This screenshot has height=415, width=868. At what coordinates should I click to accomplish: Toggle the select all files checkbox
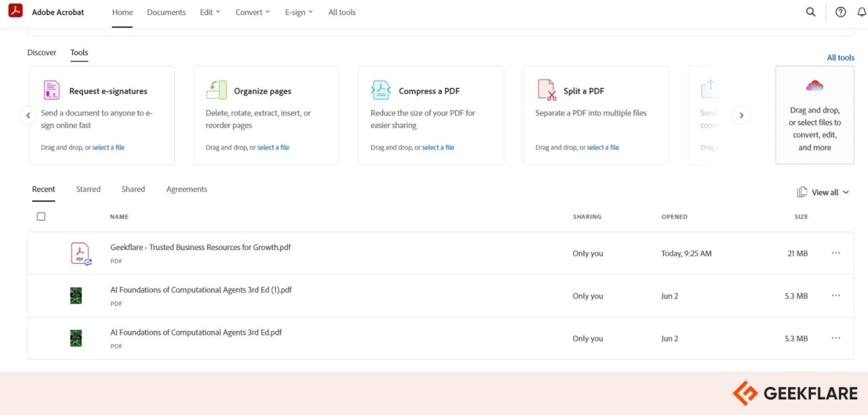(x=41, y=216)
